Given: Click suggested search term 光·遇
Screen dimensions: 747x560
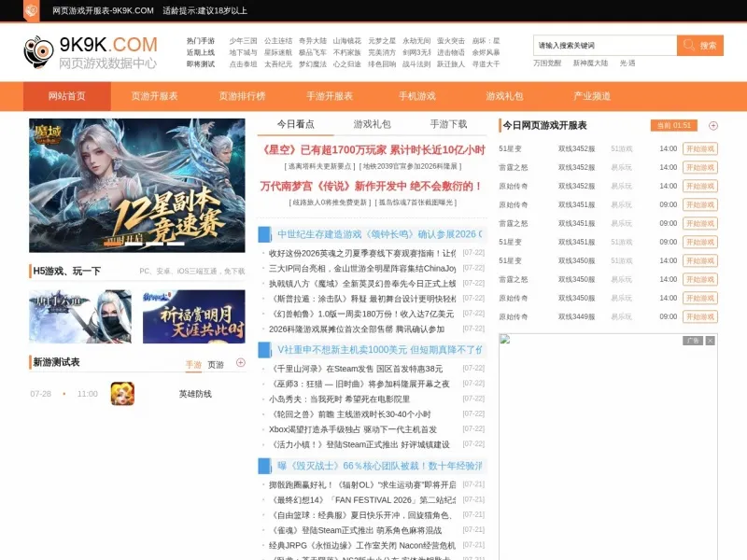Looking at the screenshot, I should click(x=627, y=63).
